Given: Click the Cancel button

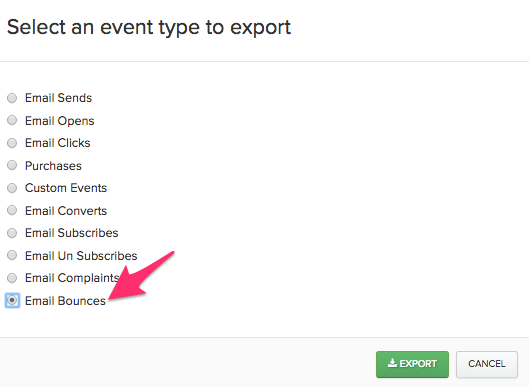Looking at the screenshot, I should 486,364.
